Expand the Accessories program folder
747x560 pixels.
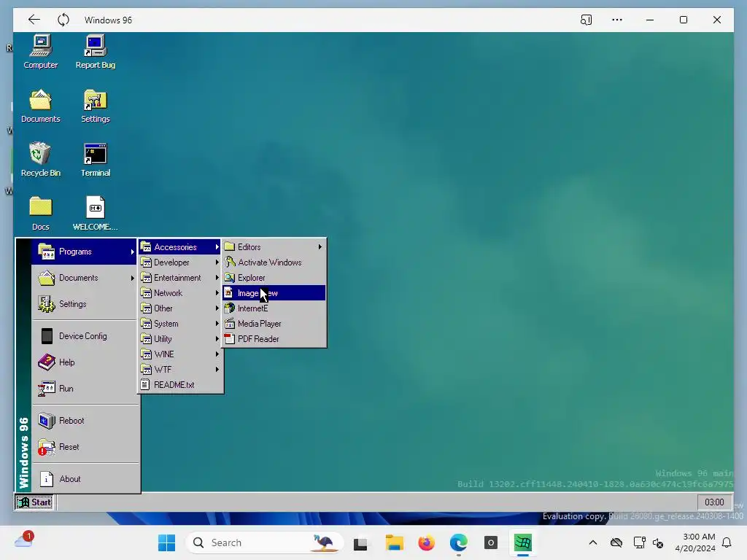pos(180,246)
